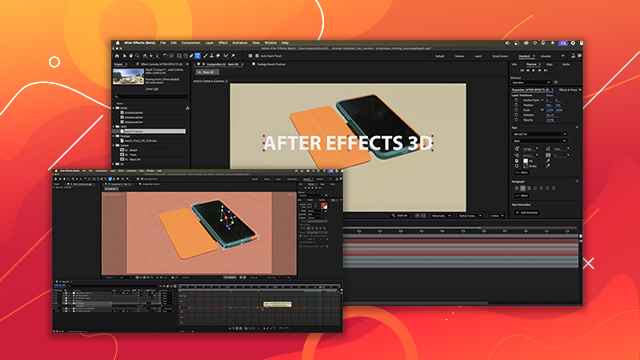Click the Home icon in back window toolbar
The height and width of the screenshot is (360, 640).
117,56
